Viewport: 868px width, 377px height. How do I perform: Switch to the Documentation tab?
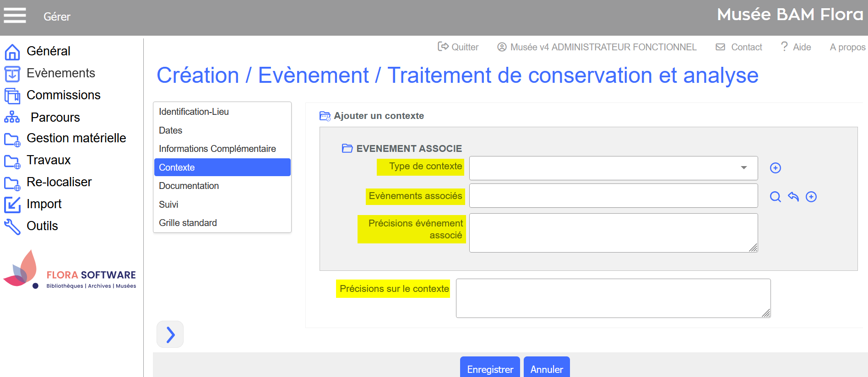(189, 186)
